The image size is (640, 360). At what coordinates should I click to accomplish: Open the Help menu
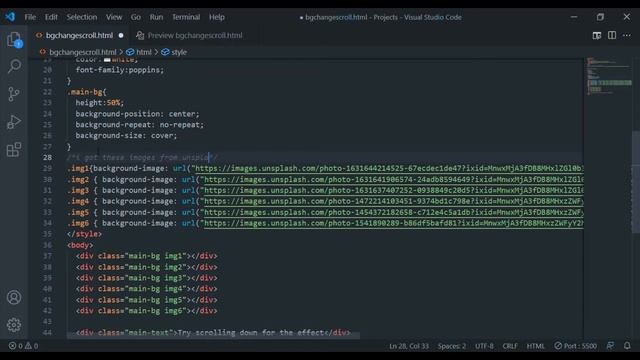click(x=217, y=17)
